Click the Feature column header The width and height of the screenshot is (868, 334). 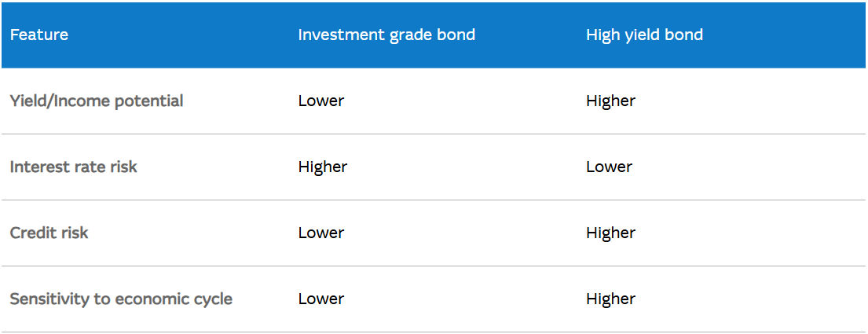pyautogui.click(x=39, y=35)
